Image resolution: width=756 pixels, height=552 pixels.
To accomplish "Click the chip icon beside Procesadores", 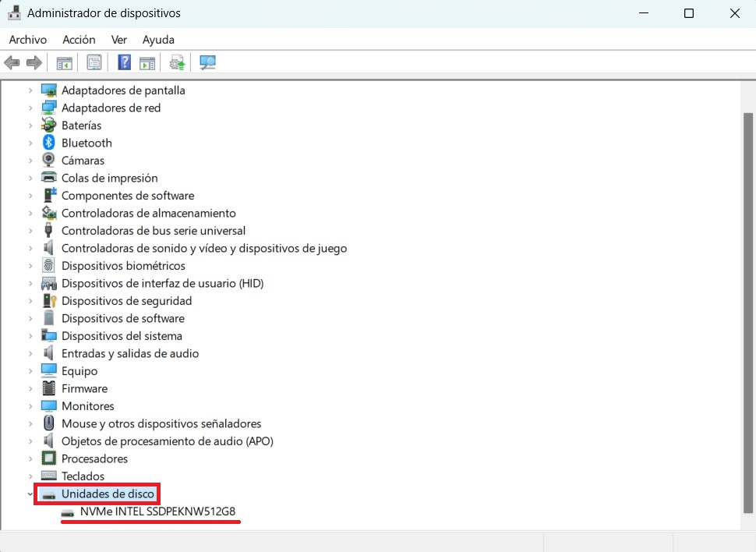I will (48, 458).
